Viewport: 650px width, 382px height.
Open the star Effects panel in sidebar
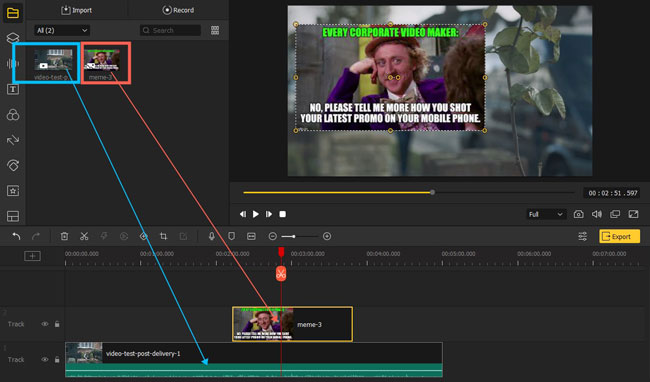[13, 191]
